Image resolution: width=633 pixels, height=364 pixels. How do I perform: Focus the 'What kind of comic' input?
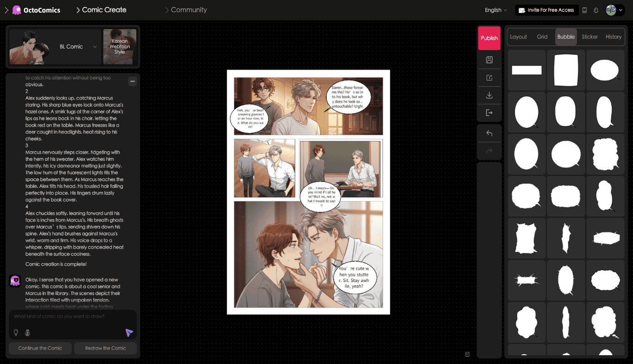pyautogui.click(x=73, y=317)
